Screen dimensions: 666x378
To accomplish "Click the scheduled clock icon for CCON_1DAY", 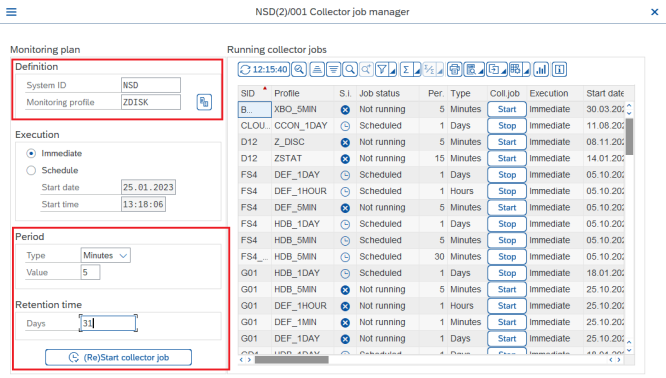I will tap(345, 126).
